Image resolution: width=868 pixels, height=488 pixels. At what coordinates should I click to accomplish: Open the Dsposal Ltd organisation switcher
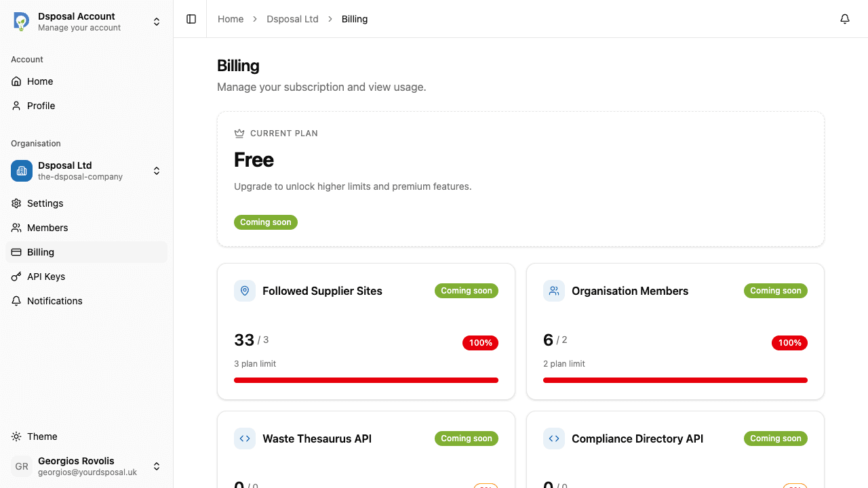click(157, 171)
